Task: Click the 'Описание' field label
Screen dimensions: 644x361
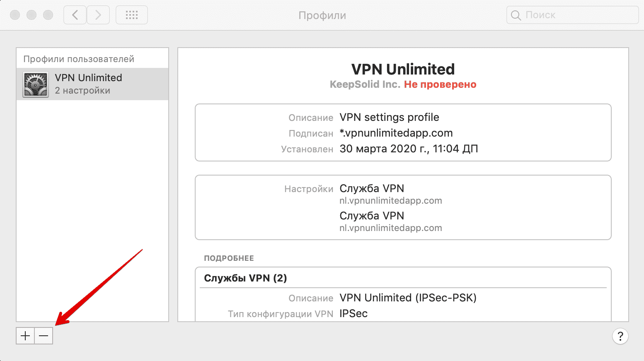Action: [x=311, y=118]
